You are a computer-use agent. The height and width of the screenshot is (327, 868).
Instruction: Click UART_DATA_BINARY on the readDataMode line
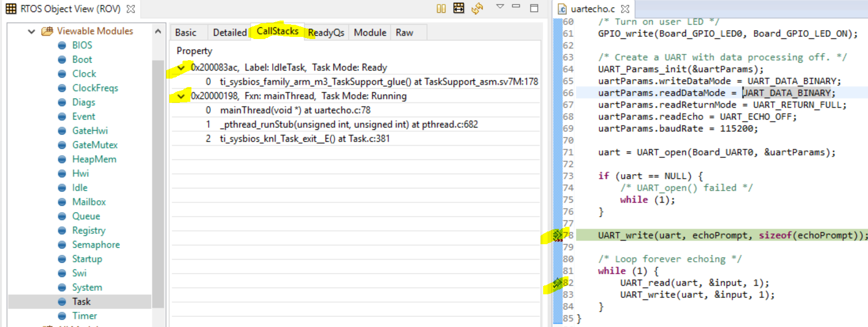click(787, 93)
